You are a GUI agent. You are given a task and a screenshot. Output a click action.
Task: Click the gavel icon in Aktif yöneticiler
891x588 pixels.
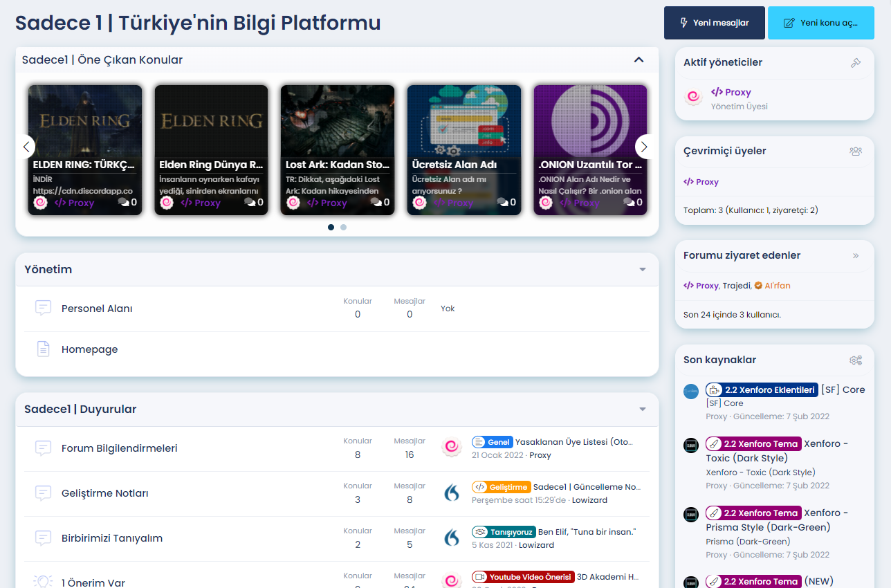tap(856, 62)
